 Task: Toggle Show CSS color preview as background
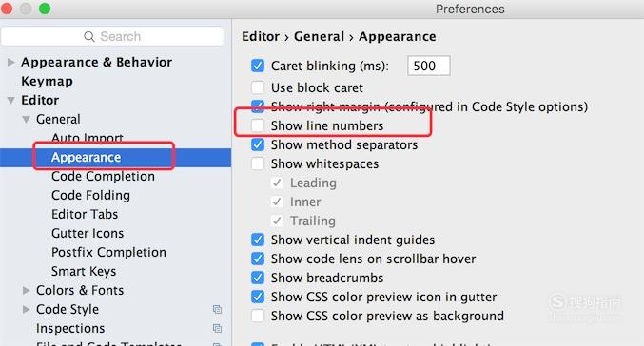click(x=258, y=316)
